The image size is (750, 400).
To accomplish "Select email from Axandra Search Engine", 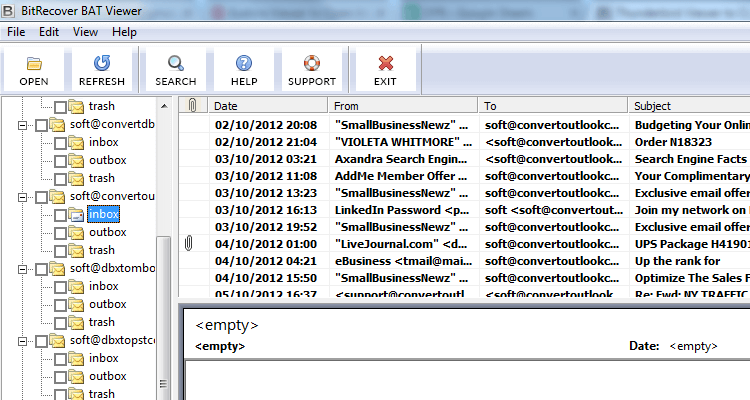I will 464,159.
